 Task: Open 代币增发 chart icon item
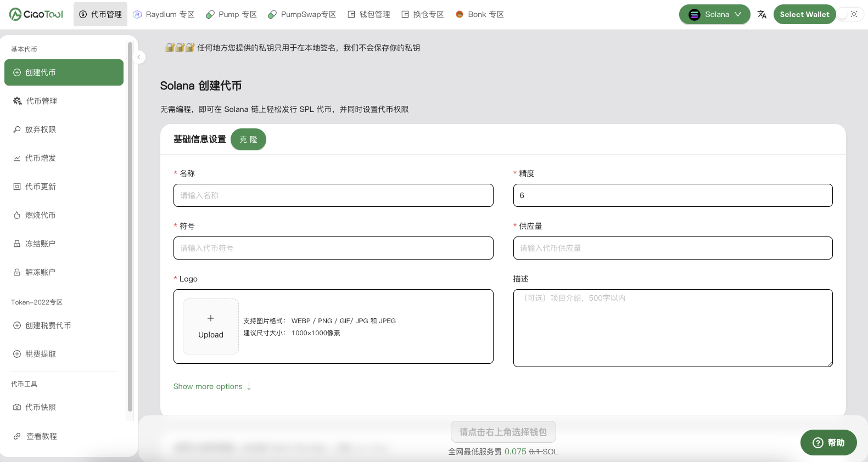(41, 158)
